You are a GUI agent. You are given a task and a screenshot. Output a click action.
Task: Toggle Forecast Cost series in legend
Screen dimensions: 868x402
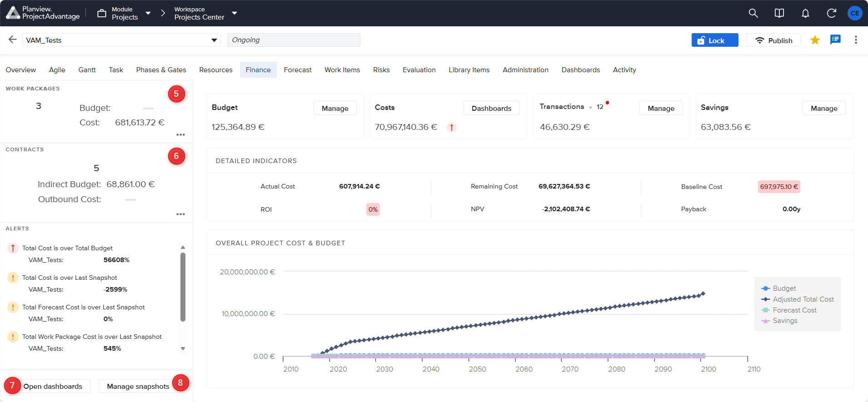pyautogui.click(x=794, y=310)
